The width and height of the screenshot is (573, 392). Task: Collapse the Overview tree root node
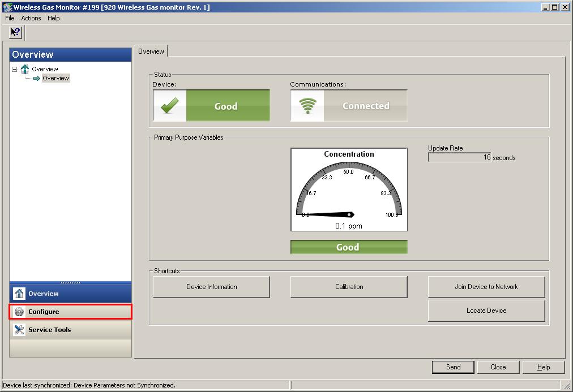click(14, 69)
